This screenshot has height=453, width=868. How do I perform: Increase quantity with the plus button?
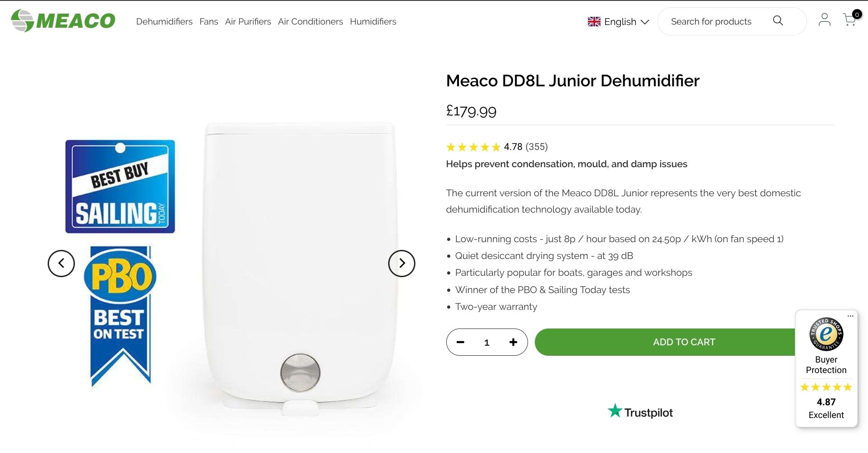pyautogui.click(x=513, y=342)
